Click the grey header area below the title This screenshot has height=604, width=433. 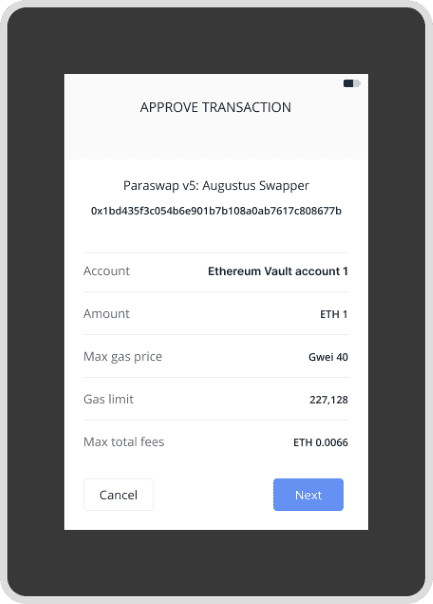pos(216,139)
